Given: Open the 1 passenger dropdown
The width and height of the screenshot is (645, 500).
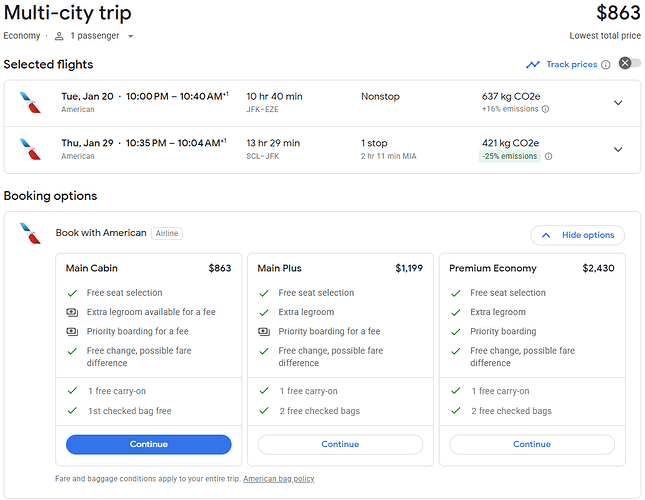Looking at the screenshot, I should [x=101, y=36].
